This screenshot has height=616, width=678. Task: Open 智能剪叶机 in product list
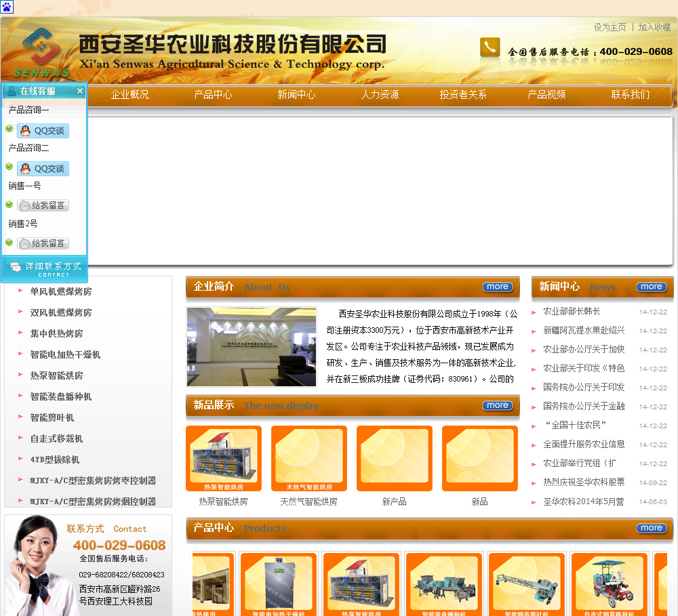[x=52, y=417]
